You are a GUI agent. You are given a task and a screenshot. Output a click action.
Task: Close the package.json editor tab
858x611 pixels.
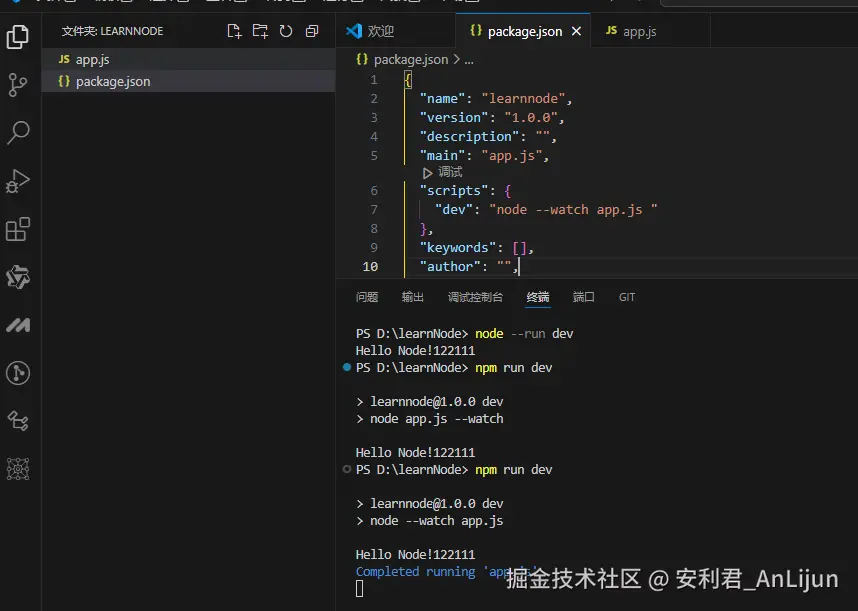(x=576, y=32)
